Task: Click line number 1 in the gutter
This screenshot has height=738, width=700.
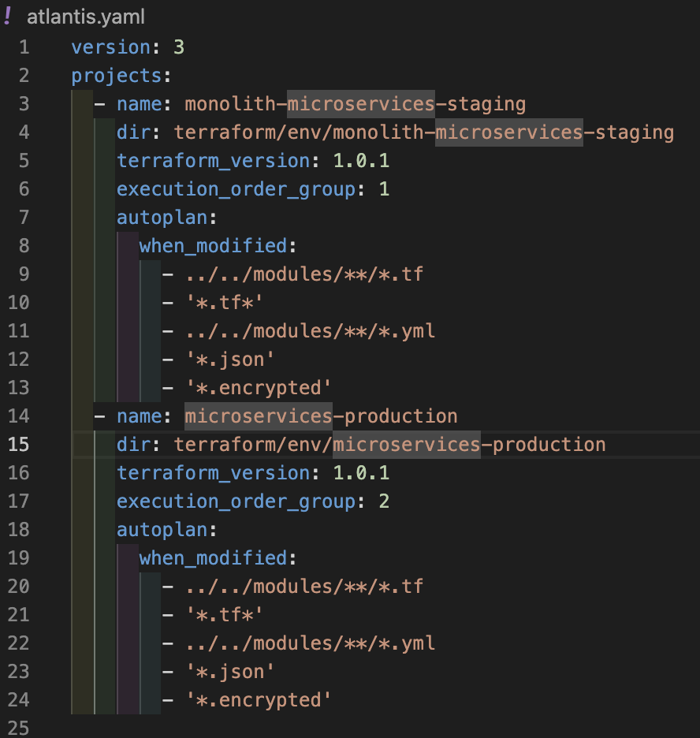Action: pyautogui.click(x=24, y=47)
